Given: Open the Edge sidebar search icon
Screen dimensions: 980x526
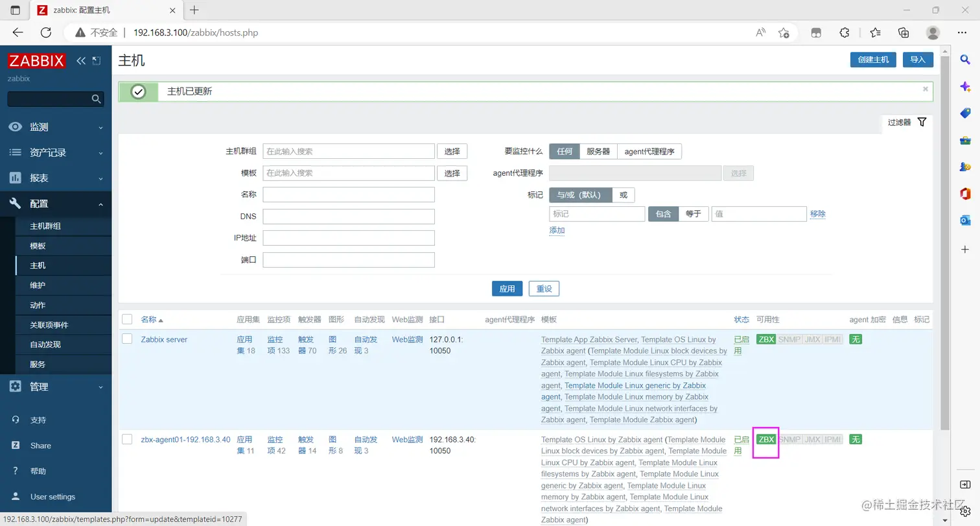Looking at the screenshot, I should click(965, 60).
